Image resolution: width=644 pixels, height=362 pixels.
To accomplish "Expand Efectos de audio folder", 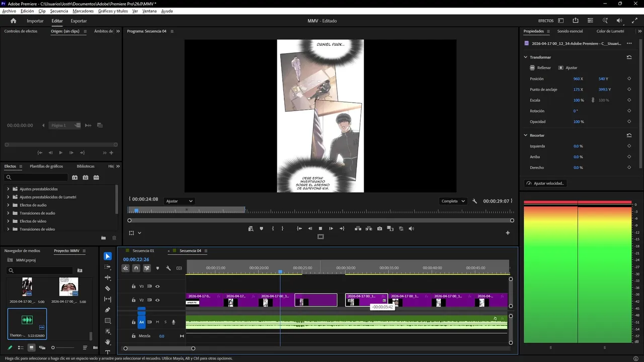I will point(8,205).
